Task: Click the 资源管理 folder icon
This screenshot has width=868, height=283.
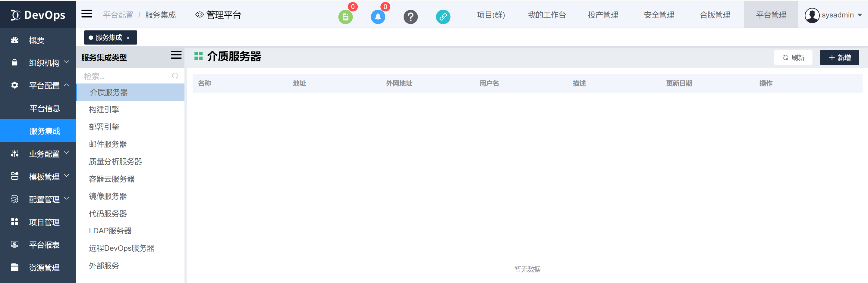Action: [x=14, y=267]
